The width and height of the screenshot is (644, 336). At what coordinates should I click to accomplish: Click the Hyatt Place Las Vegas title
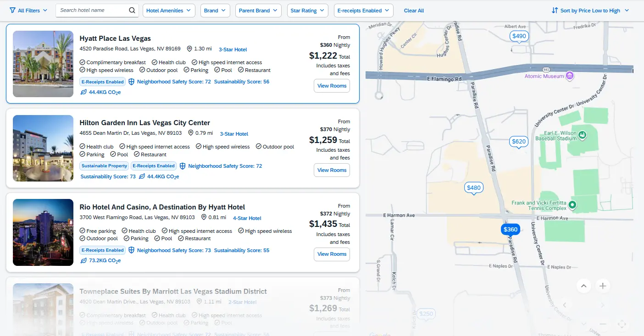[115, 39]
